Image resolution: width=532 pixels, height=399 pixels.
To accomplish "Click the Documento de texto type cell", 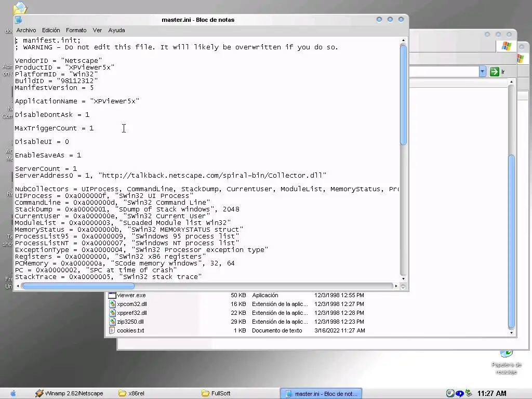I will pyautogui.click(x=277, y=330).
